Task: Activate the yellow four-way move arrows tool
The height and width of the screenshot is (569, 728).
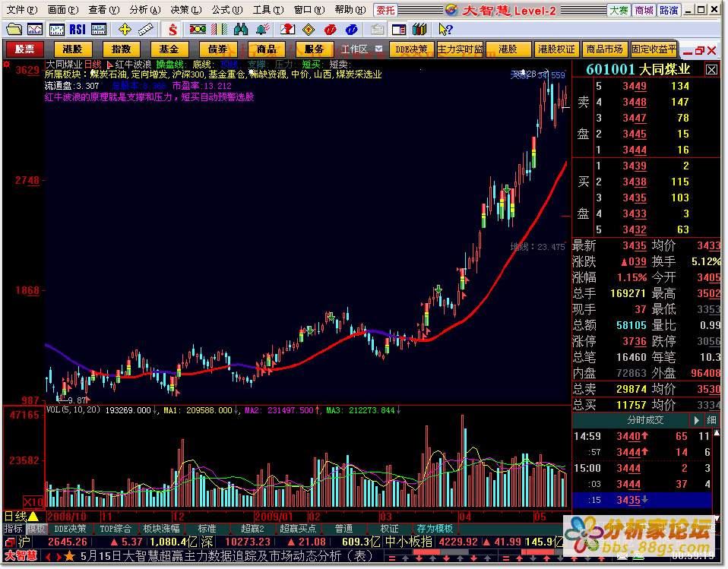Action: 125,30
